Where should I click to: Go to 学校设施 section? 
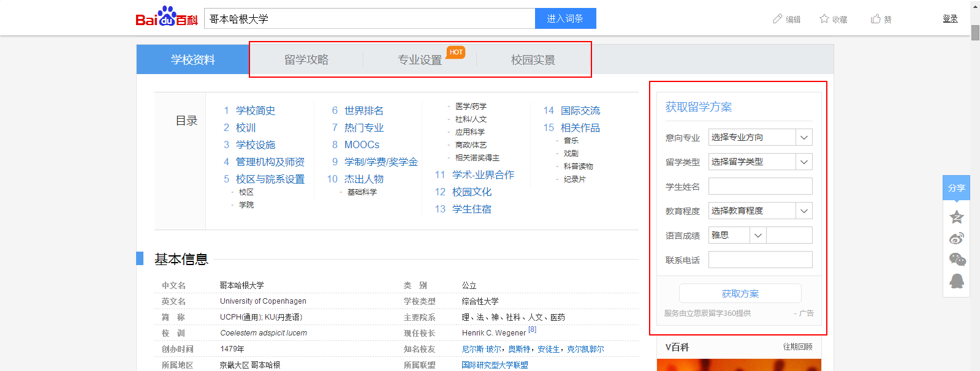256,144
